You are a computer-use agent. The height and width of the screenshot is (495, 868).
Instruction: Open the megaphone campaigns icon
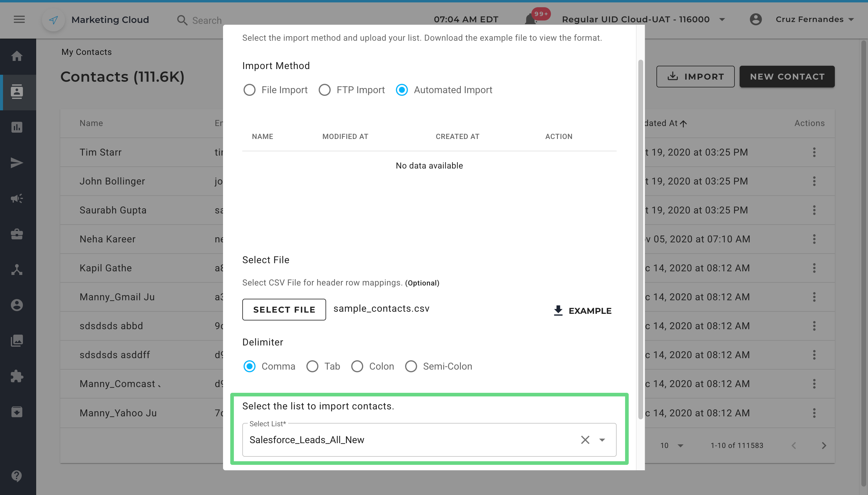pyautogui.click(x=17, y=198)
